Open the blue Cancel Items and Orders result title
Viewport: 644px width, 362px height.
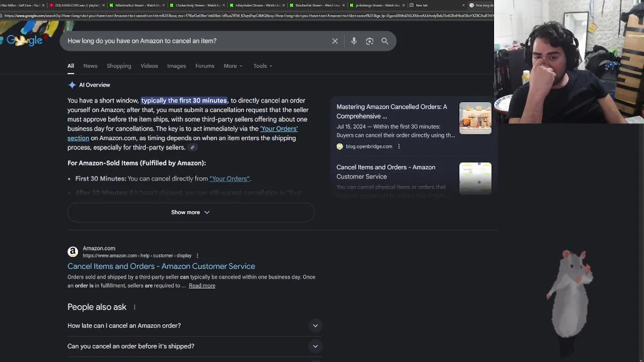pyautogui.click(x=161, y=266)
